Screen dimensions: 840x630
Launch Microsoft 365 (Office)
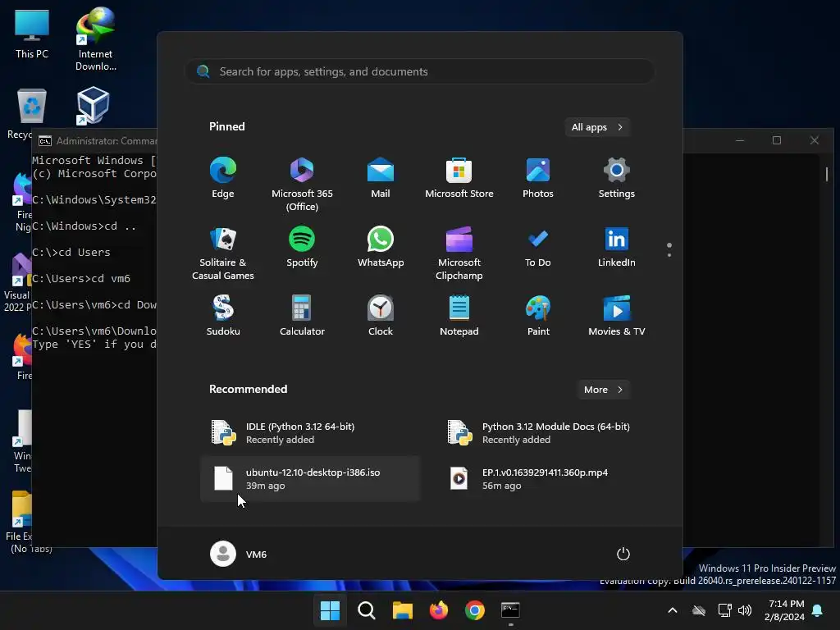(x=302, y=184)
